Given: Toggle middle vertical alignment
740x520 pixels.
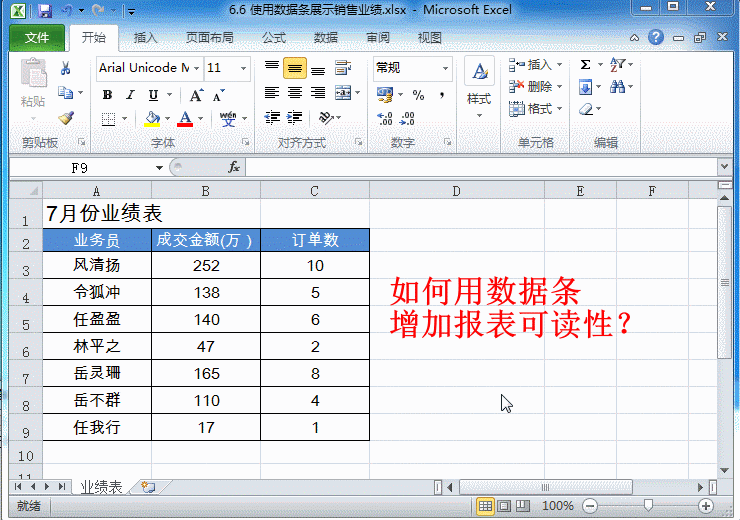Looking at the screenshot, I should pos(295,68).
